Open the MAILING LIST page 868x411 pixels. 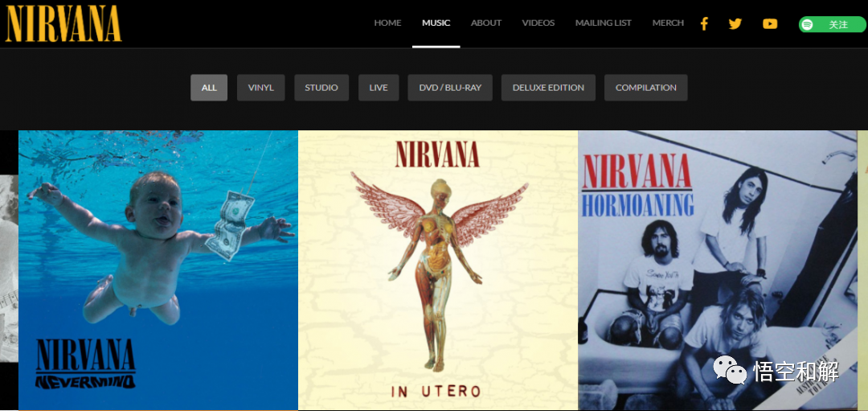pyautogui.click(x=604, y=23)
